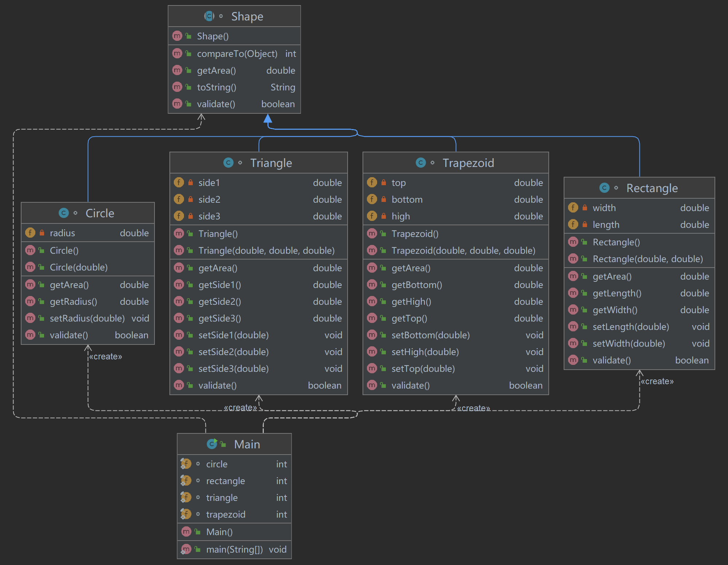Click the blue inheritance arrowhead under Shape

click(268, 118)
